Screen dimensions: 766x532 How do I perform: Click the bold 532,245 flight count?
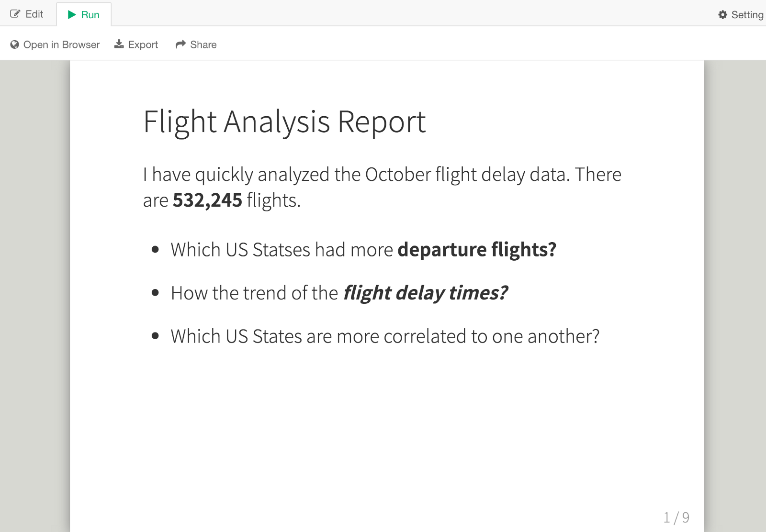click(207, 200)
